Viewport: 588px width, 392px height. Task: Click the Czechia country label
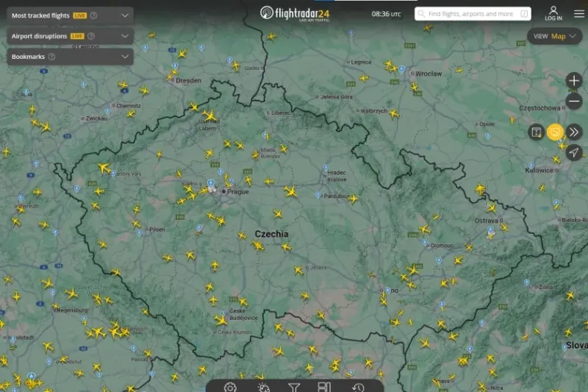271,234
